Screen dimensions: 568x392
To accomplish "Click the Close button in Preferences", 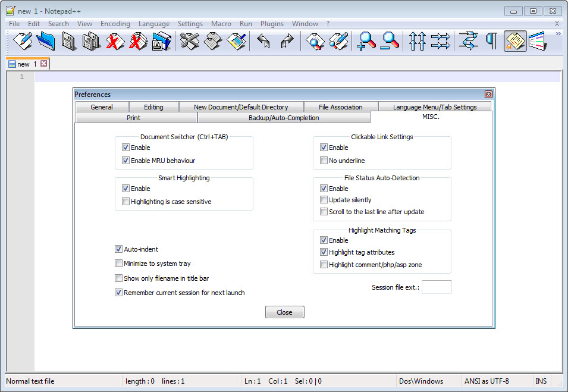I will [284, 312].
